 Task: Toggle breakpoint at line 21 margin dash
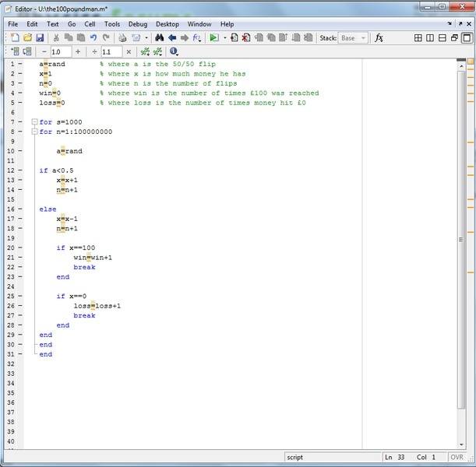tap(19, 258)
